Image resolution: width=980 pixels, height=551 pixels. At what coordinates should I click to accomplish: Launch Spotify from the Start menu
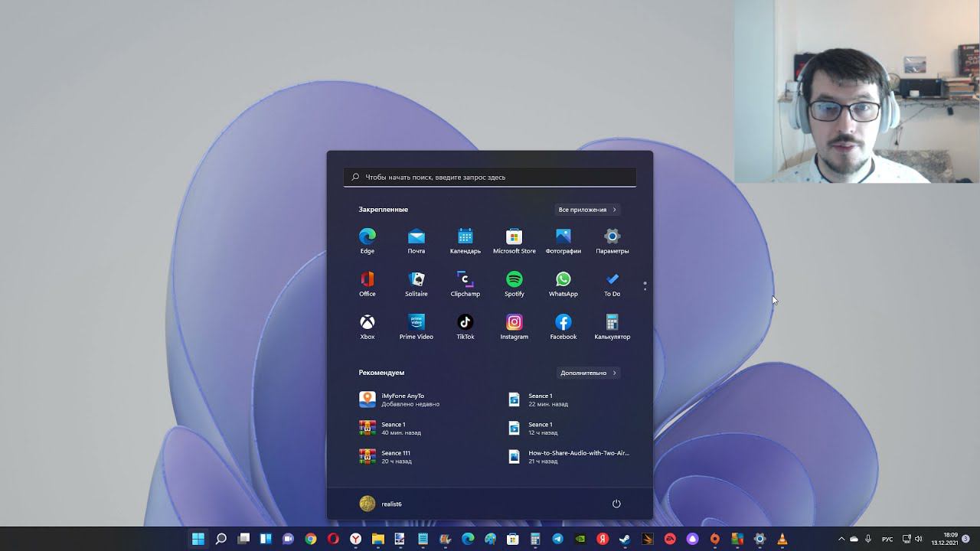514,284
